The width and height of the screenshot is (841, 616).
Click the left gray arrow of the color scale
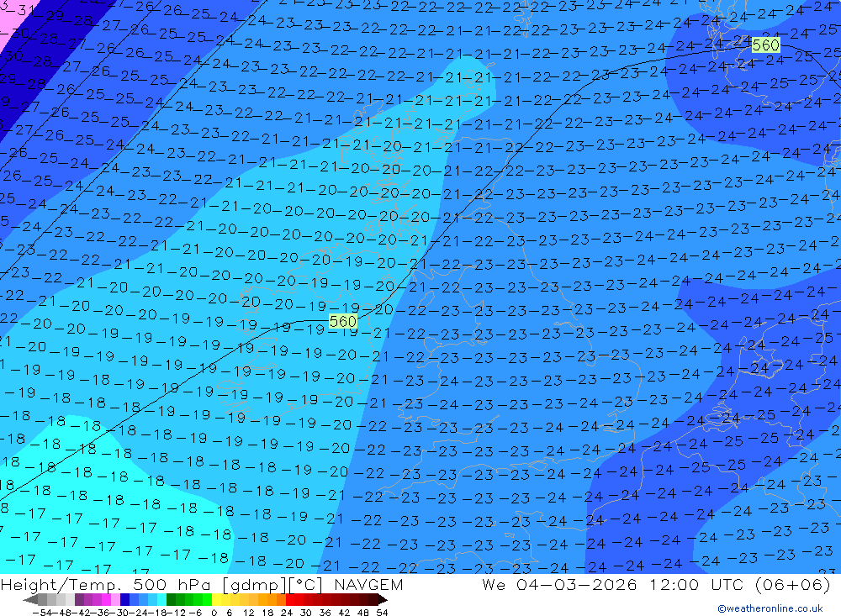[30, 600]
